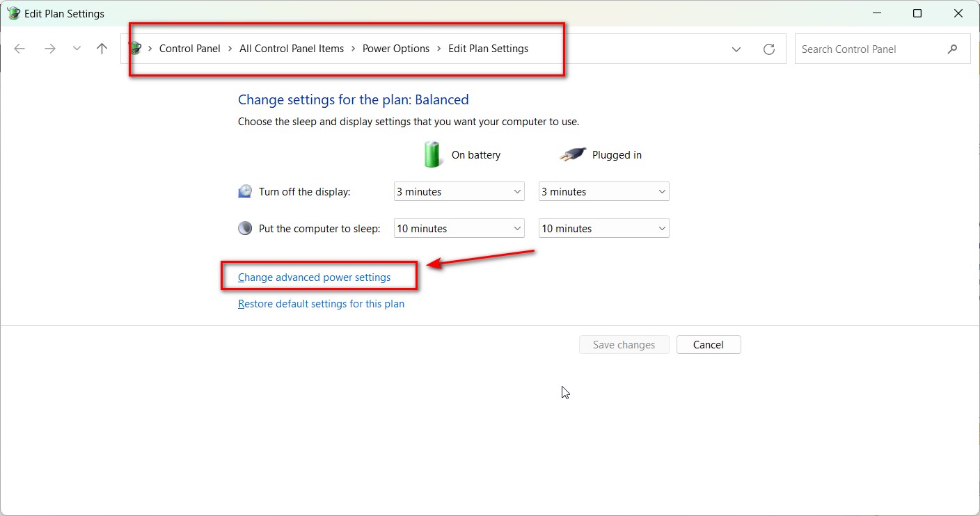
Task: Click the green battery icon above On battery
Action: (432, 154)
